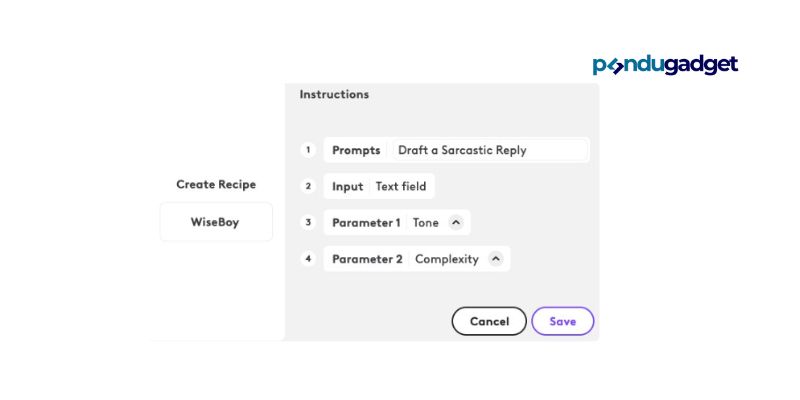This screenshot has width=800, height=400.
Task: Click the Instructions heading
Action: click(x=334, y=94)
